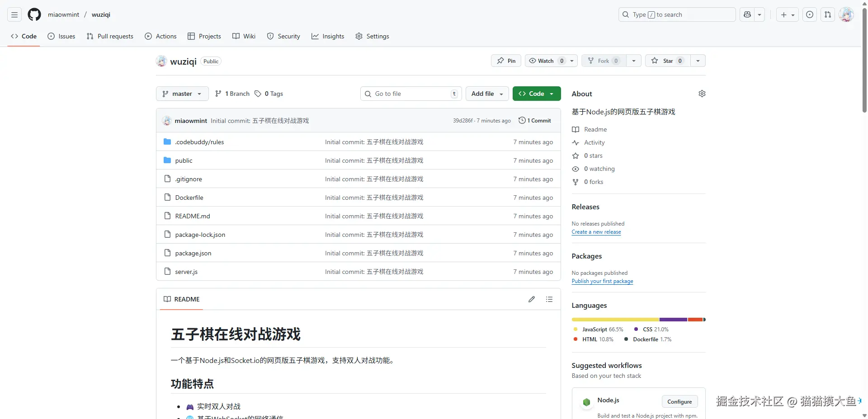This screenshot has width=868, height=419.
Task: View the 0 Tags link
Action: click(269, 94)
